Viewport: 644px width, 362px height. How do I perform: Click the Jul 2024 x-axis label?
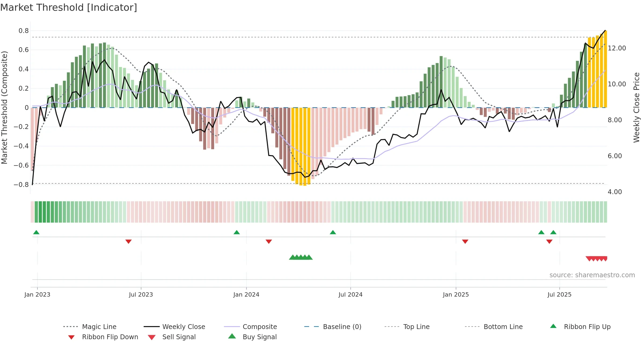click(350, 295)
